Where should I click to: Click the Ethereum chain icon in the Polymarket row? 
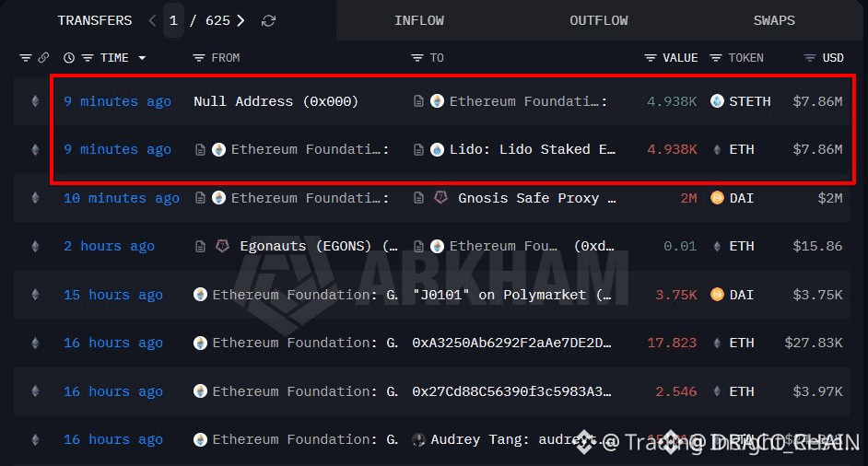pos(35,295)
